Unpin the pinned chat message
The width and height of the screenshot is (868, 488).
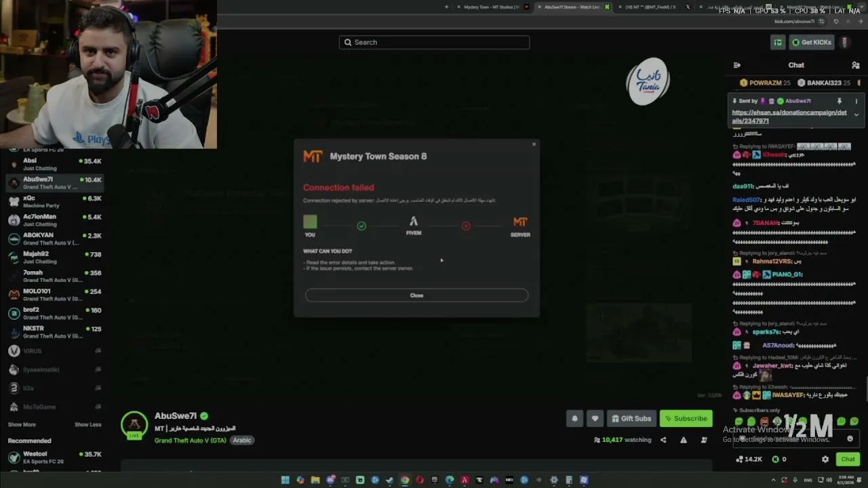pyautogui.click(x=840, y=101)
